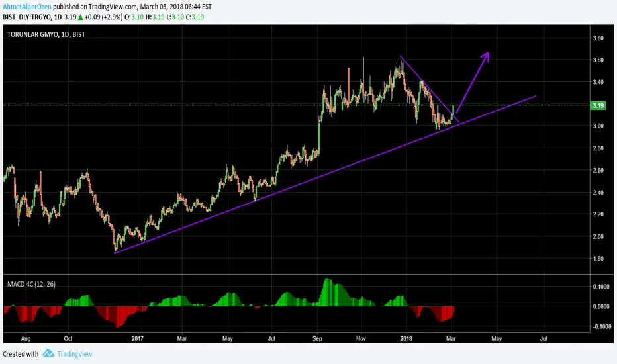The width and height of the screenshot is (617, 364).
Task: Click the Sep label on time axis
Action: 317,338
